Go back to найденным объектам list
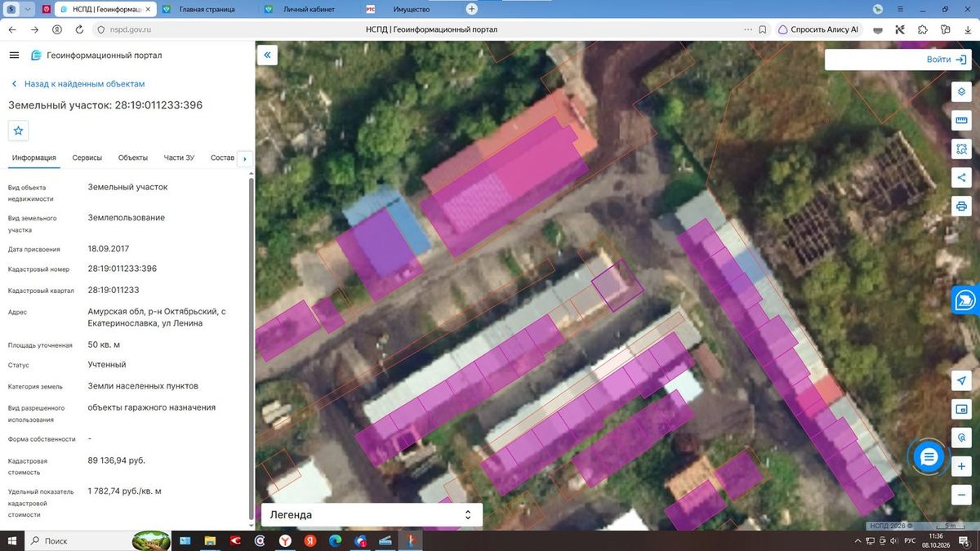 pyautogui.click(x=78, y=84)
